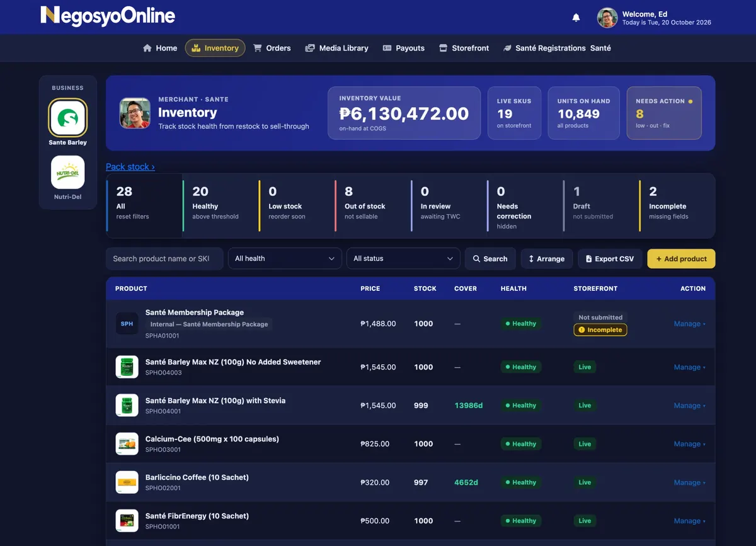The height and width of the screenshot is (546, 756).
Task: Select the Sante Barley business icon
Action: tap(67, 118)
